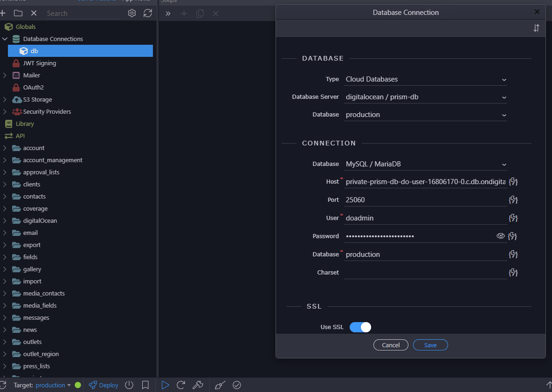Toggle password visibility with the eye icon
The image size is (552, 392).
[x=501, y=236]
